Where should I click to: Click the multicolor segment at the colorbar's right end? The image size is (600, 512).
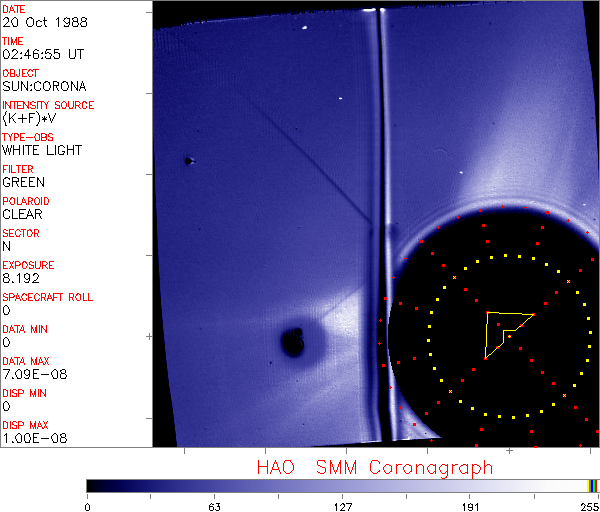(593, 485)
